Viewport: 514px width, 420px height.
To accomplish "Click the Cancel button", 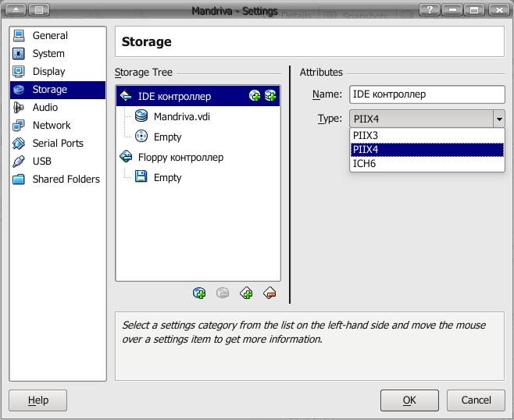I will tap(476, 400).
